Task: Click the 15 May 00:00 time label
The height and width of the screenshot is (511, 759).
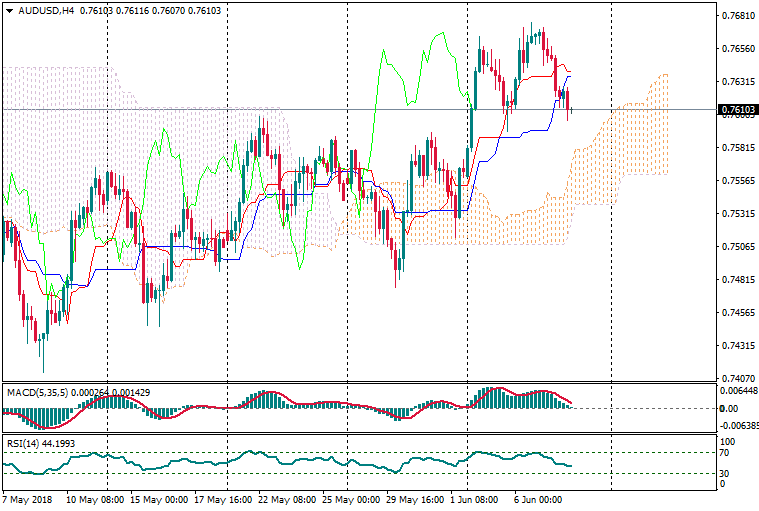Action: (159, 498)
